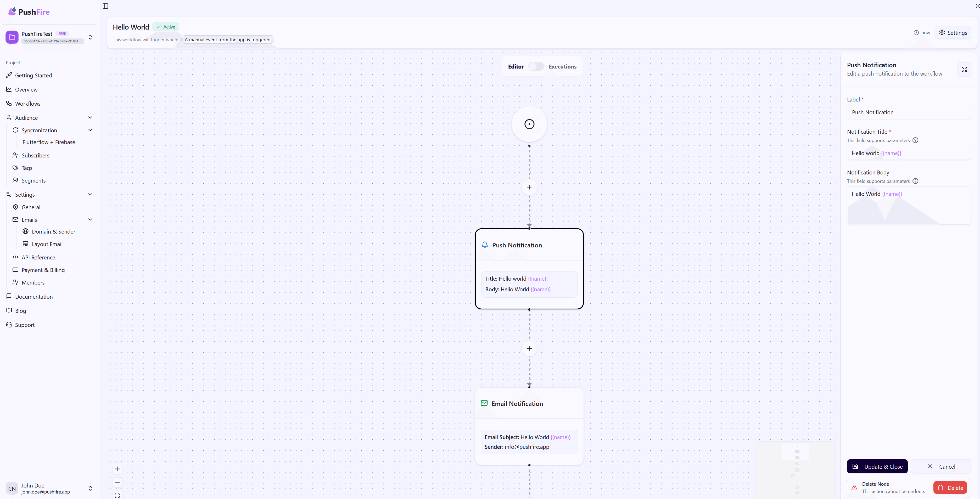Collapse the Audience section

pos(90,117)
